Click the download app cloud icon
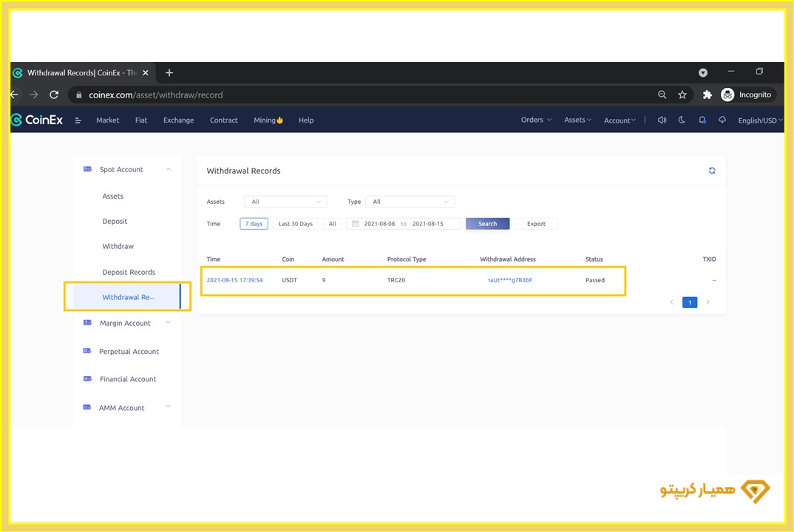 722,120
